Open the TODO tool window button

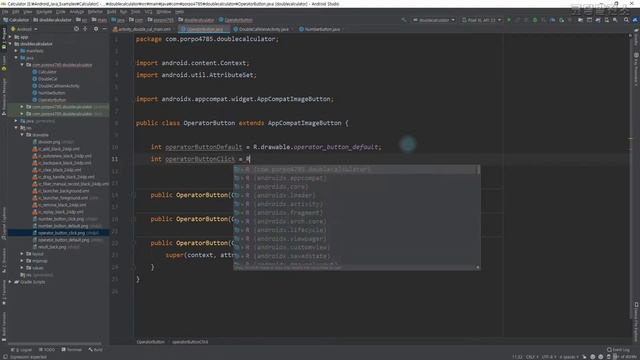pos(47,350)
